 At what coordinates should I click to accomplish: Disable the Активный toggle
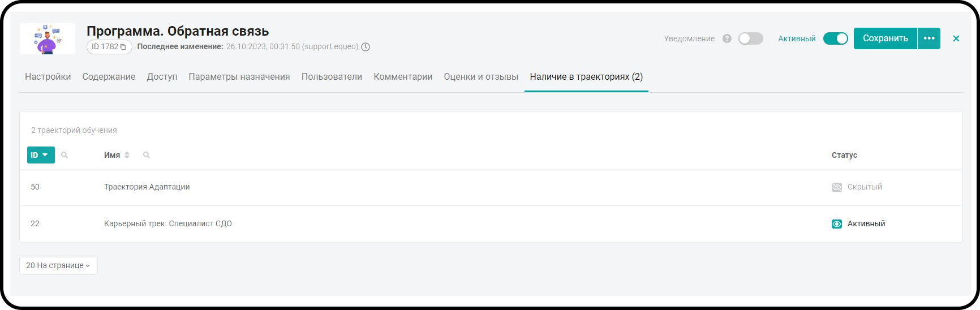(x=835, y=38)
